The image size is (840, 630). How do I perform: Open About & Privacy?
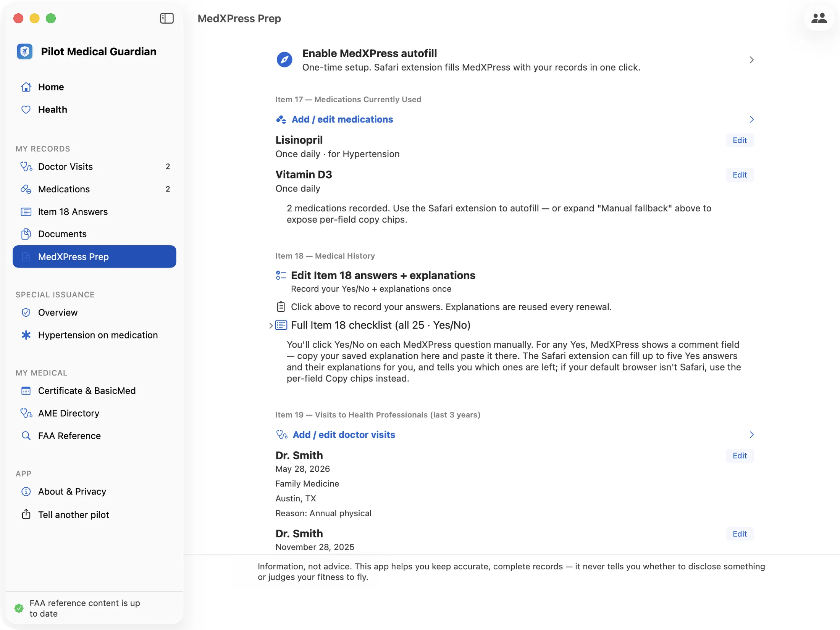point(94,491)
